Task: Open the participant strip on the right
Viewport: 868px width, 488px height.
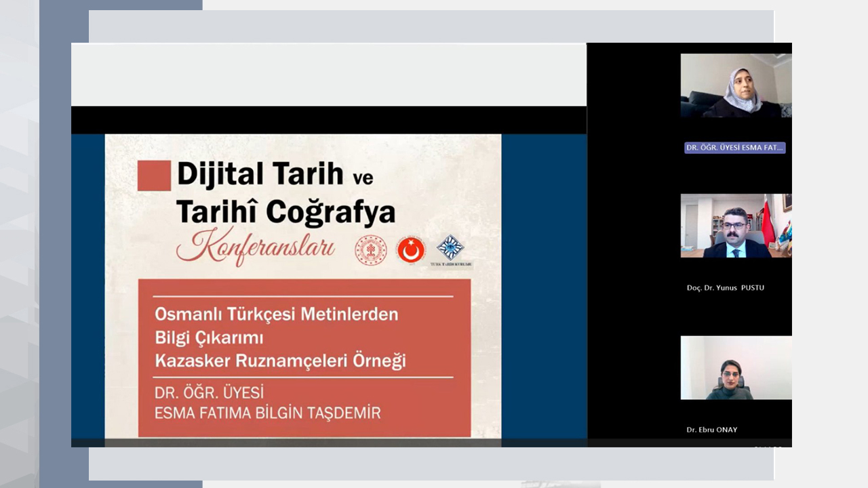Action: [689, 244]
